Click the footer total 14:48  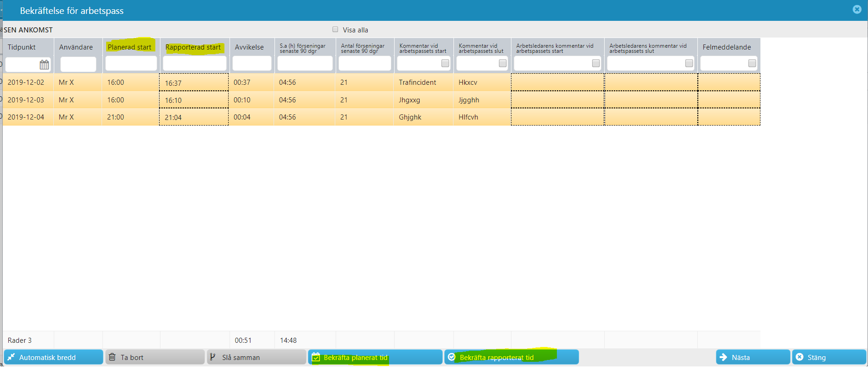288,340
